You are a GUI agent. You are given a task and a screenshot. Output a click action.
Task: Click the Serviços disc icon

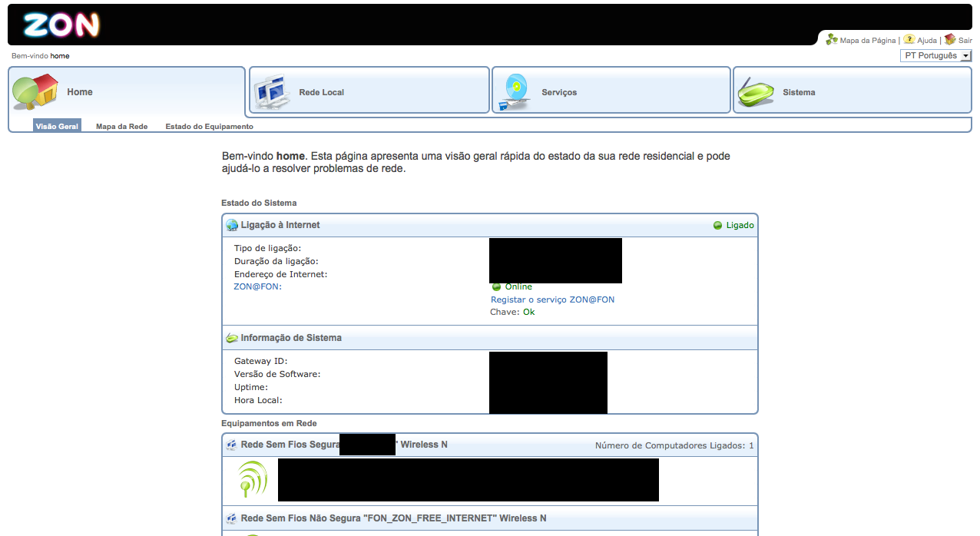[515, 92]
